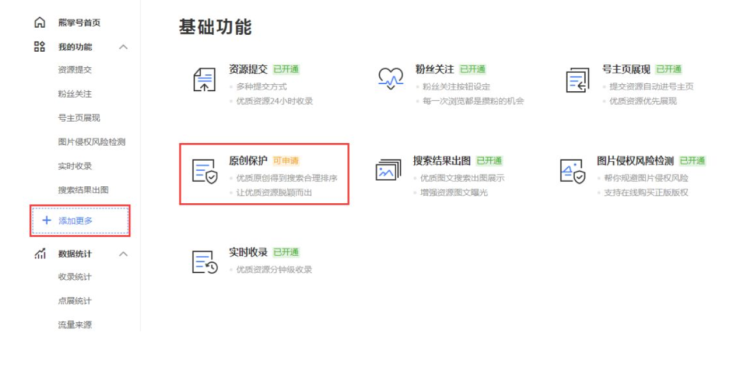740x368 pixels.
Task: Open the 实时收录 card title
Action: 248,252
